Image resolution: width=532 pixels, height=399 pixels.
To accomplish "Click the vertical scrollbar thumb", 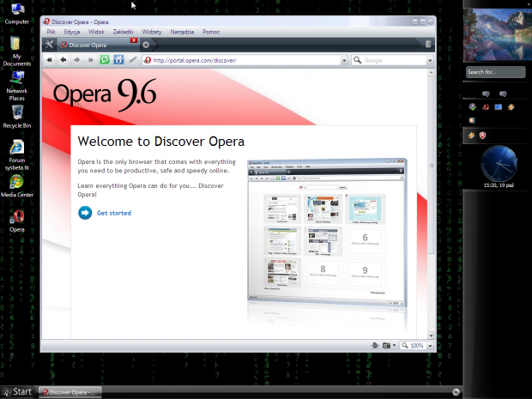I will click(x=431, y=165).
